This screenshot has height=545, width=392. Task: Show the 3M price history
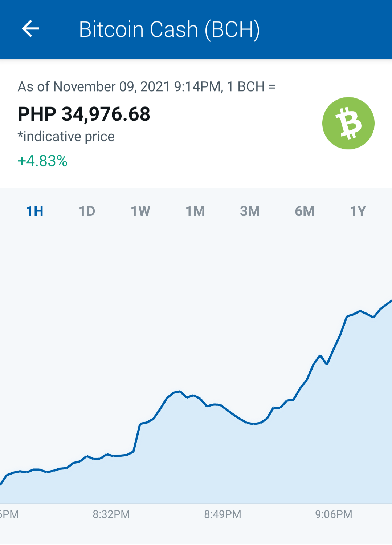tap(250, 211)
